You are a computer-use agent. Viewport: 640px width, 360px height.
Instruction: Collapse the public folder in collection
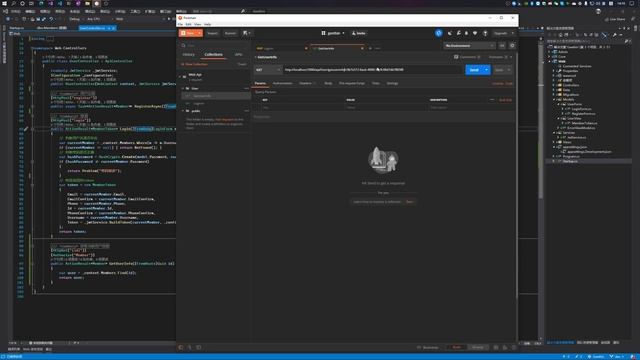click(x=183, y=111)
